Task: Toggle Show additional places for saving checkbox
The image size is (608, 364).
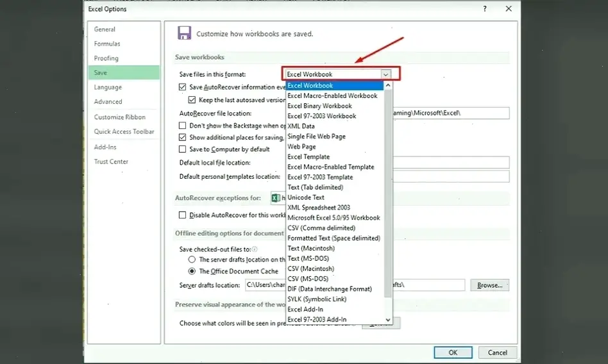Action: click(x=182, y=137)
